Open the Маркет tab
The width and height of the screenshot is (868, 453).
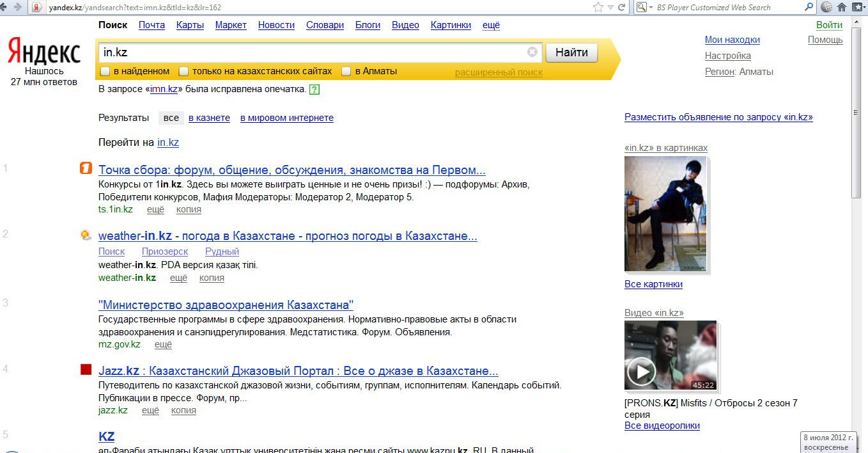(231, 25)
